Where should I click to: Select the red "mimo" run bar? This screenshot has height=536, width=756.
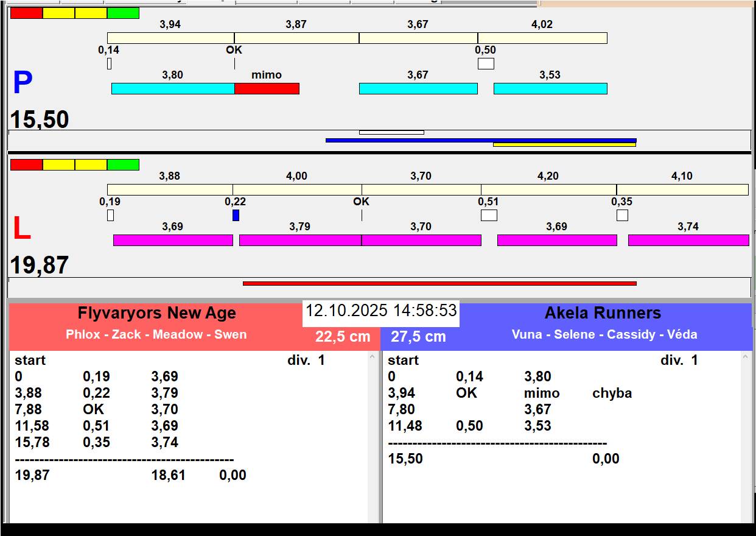267,89
